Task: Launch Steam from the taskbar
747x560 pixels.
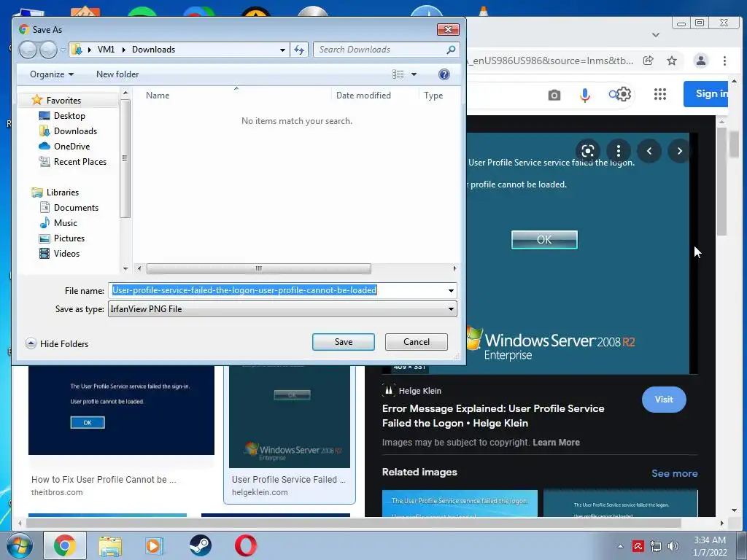Action: [x=200, y=545]
